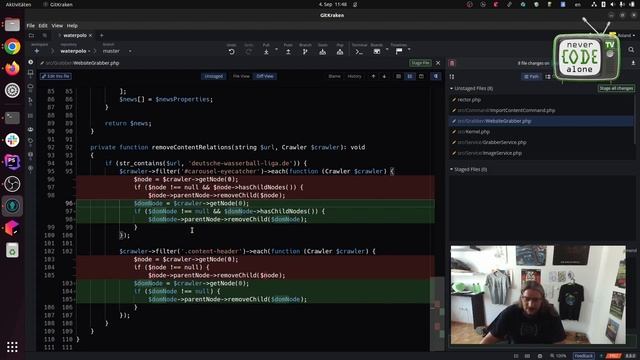The image size is (640, 360).
Task: Show file History
Action: click(x=354, y=76)
